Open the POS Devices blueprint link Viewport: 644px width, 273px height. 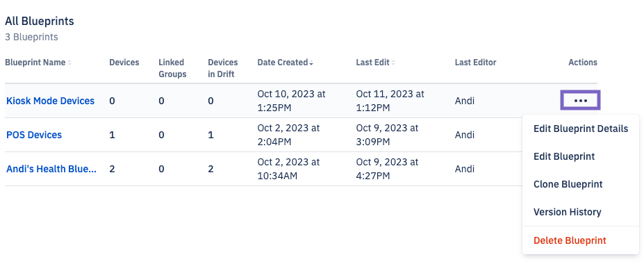click(34, 135)
